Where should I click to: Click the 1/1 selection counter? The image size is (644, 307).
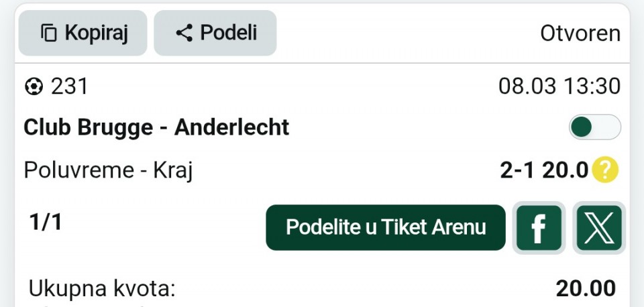(x=46, y=223)
